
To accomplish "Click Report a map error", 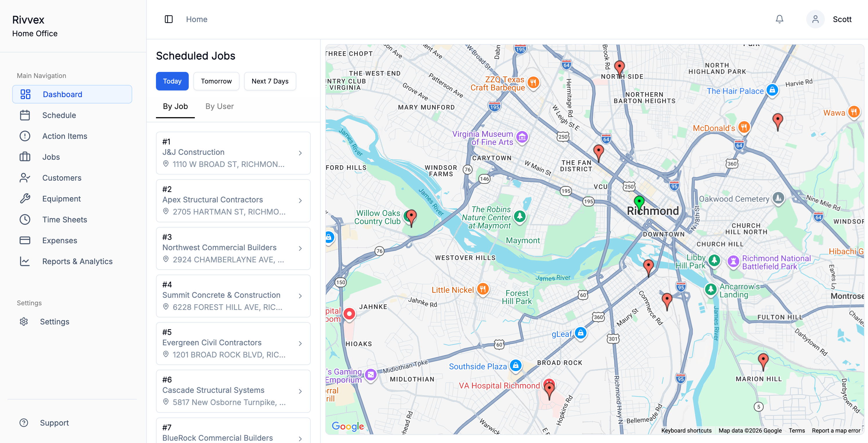I will tap(836, 430).
